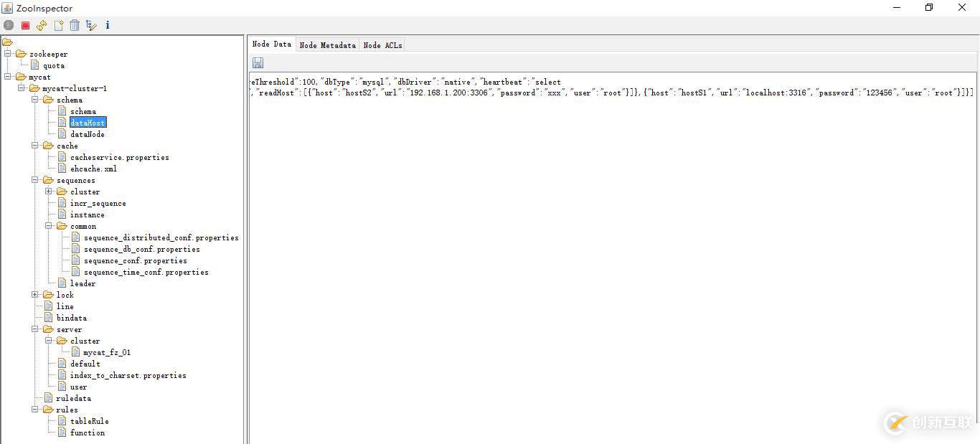The height and width of the screenshot is (444, 980).
Task: Click the file icon next to tableRule
Action: [x=62, y=421]
